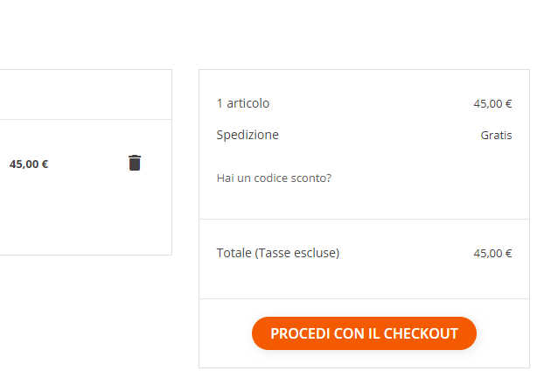Image resolution: width=558 pixels, height=392 pixels.
Task: Click the bold product price beside the trash icon
Action: pos(29,164)
